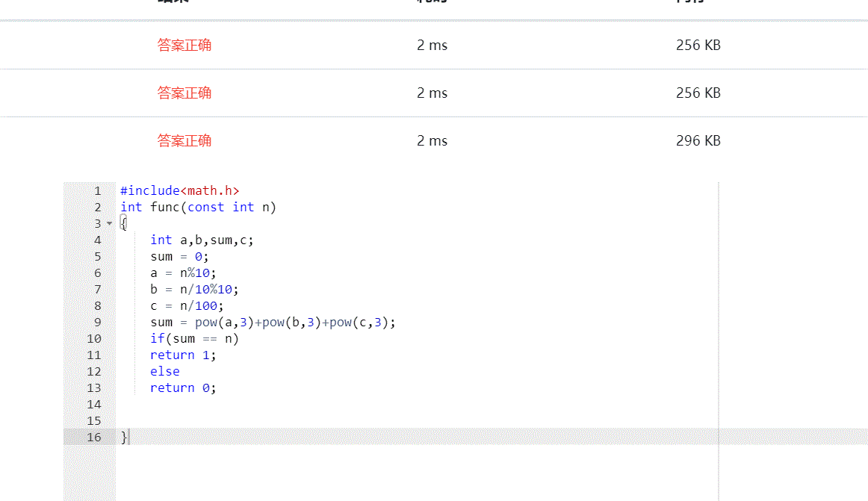Click the a = n%10; statement
Viewport: 868px width, 501px height.
click(x=182, y=273)
